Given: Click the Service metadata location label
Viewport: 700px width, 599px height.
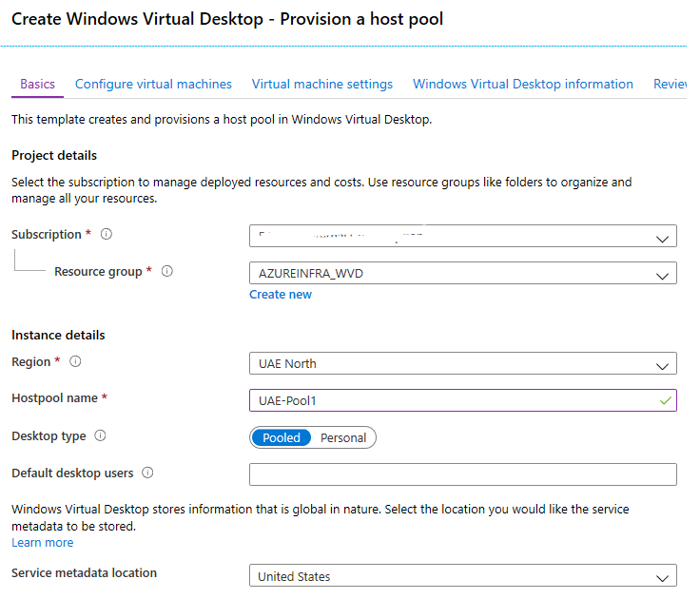Looking at the screenshot, I should [x=84, y=572].
